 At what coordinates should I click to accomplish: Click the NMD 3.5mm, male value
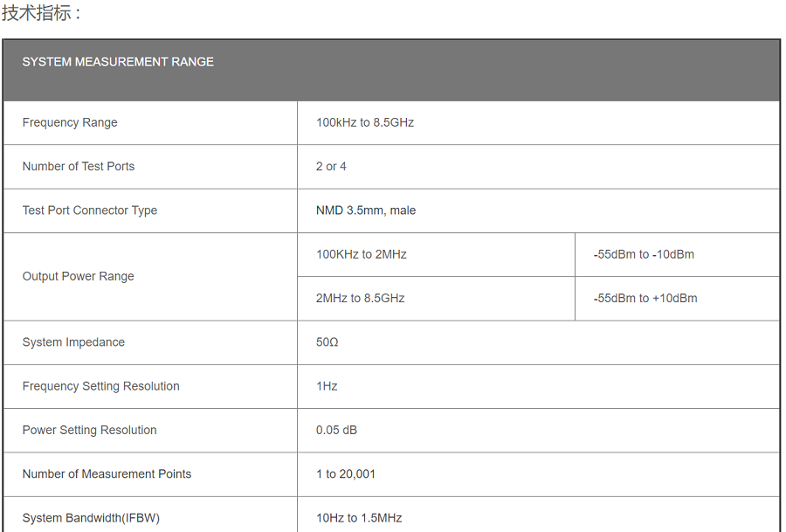click(366, 211)
